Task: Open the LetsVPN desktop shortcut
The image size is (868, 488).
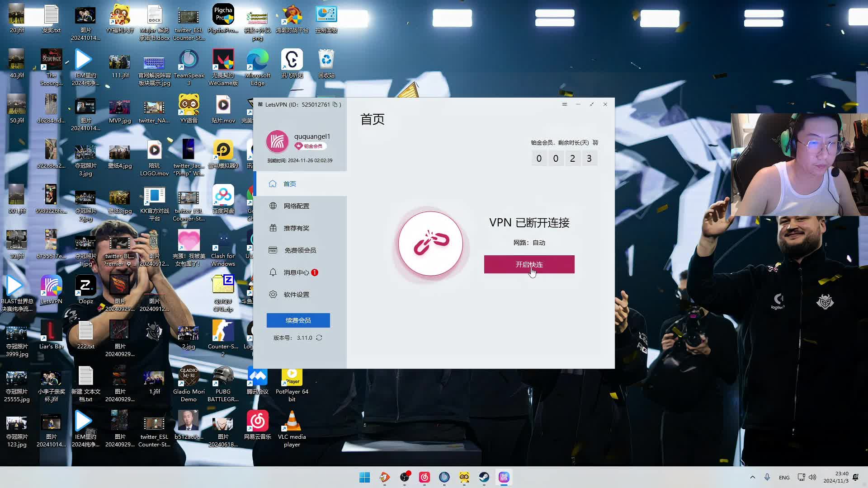Action: [51, 290]
